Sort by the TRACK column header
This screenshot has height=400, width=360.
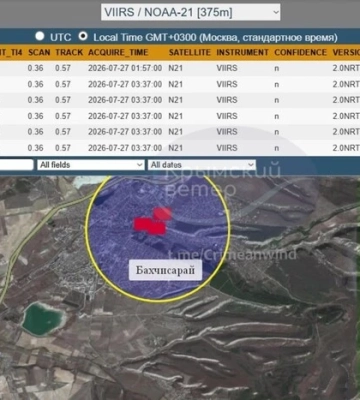point(69,53)
